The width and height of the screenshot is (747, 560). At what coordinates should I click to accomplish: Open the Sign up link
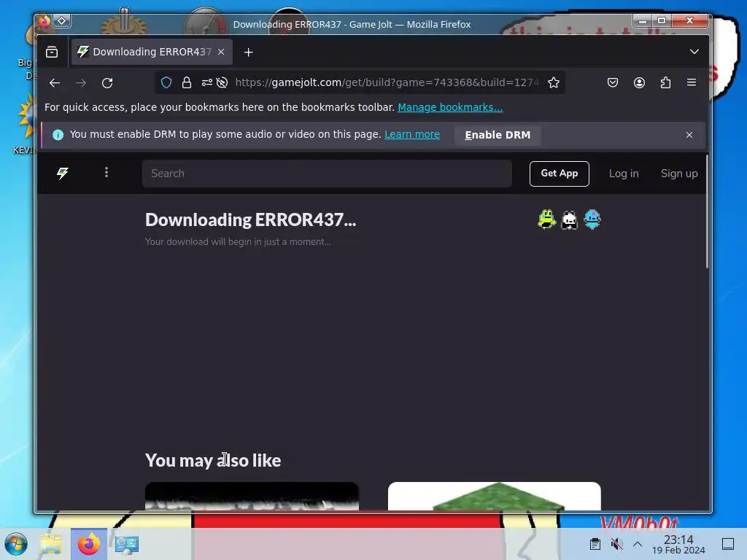[x=679, y=174]
